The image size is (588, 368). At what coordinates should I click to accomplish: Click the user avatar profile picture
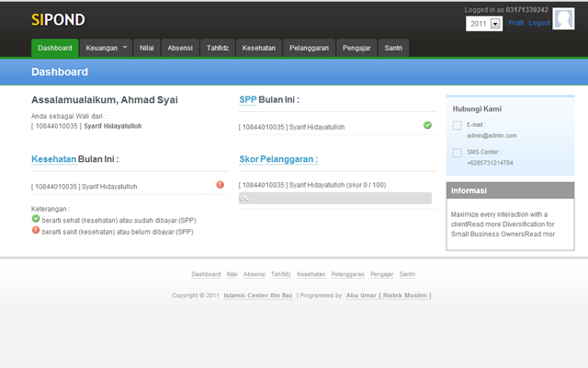(x=564, y=18)
